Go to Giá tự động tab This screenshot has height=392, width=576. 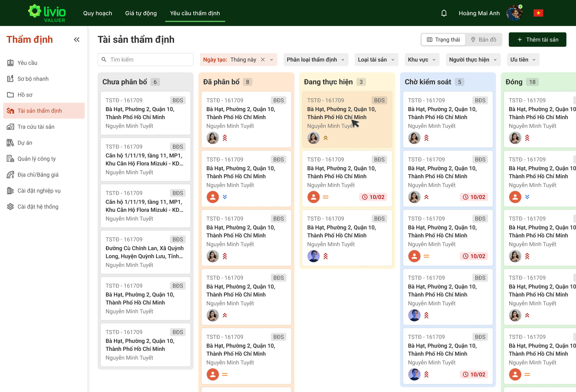[141, 13]
